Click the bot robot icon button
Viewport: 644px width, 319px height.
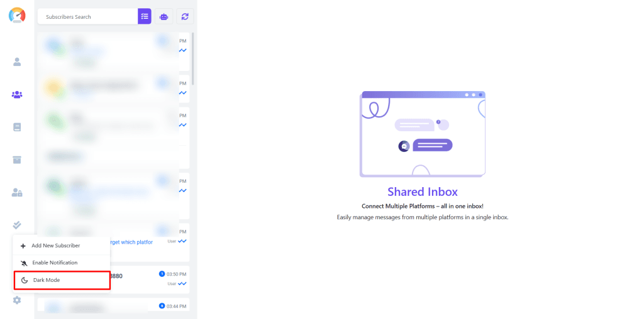(x=164, y=17)
